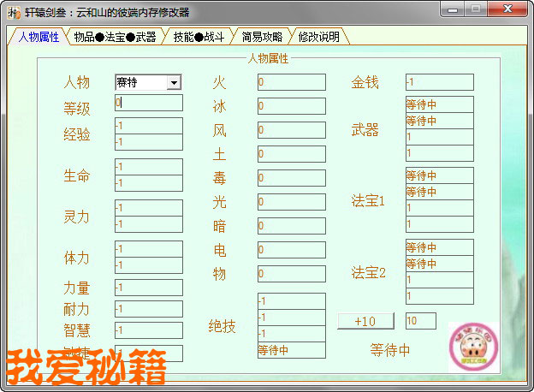Select the 火 fire attribute field
Viewport: 534px width, 392px height.
(x=291, y=82)
